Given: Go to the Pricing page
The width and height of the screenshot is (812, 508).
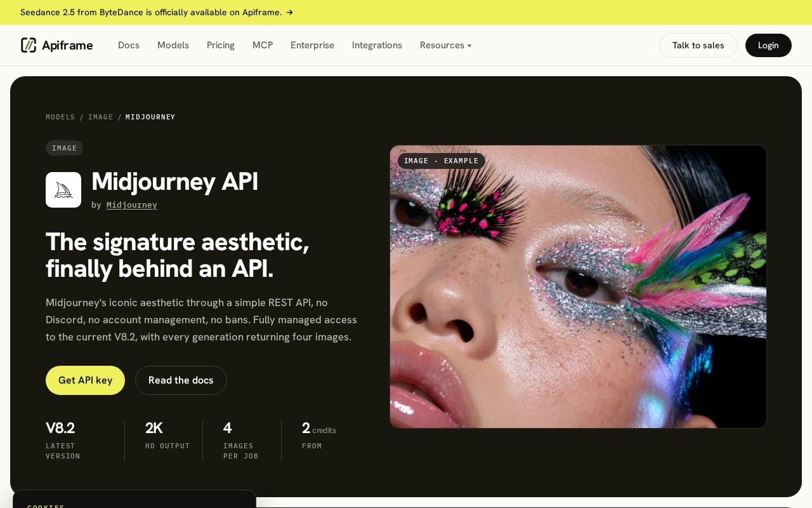Looking at the screenshot, I should 221,45.
